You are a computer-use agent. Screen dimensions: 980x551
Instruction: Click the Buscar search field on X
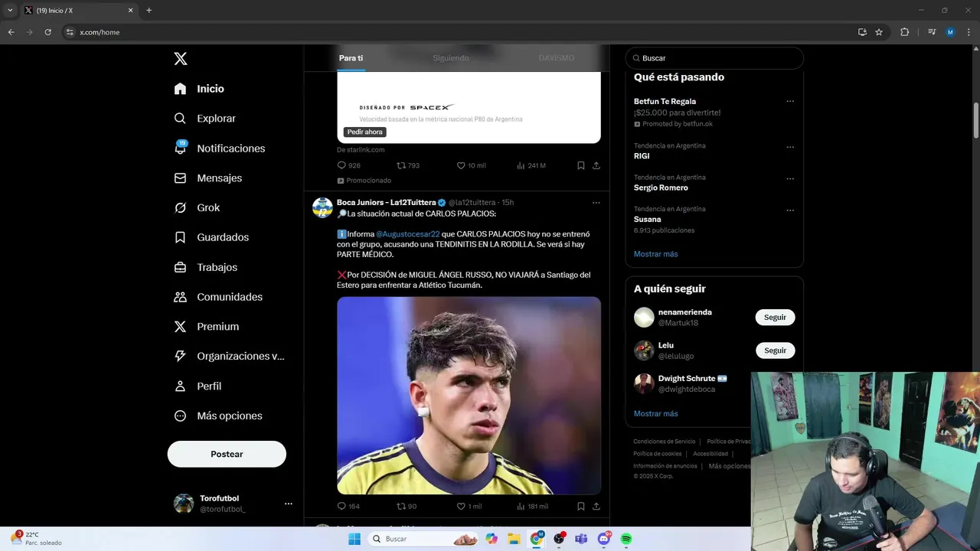[x=714, y=58]
